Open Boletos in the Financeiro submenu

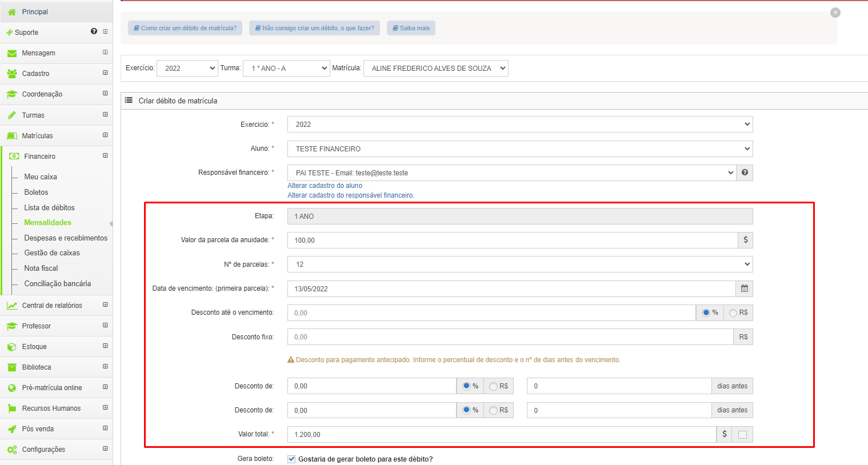pos(36,193)
